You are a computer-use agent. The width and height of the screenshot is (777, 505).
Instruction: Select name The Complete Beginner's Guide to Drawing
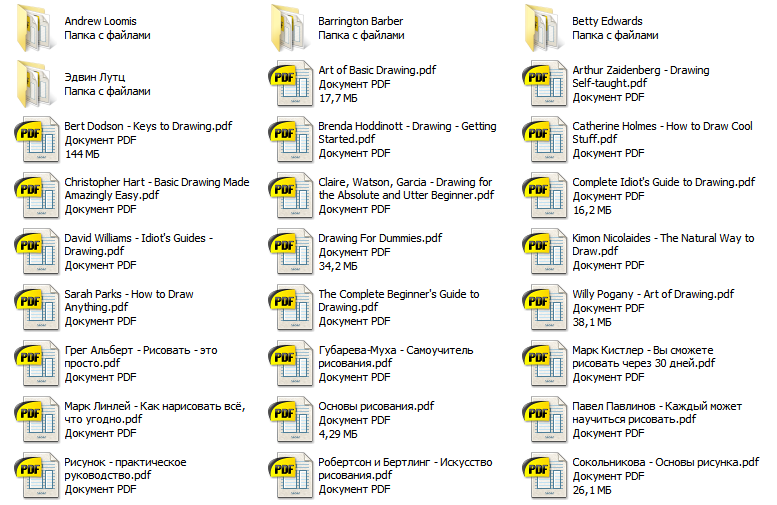pos(399,301)
